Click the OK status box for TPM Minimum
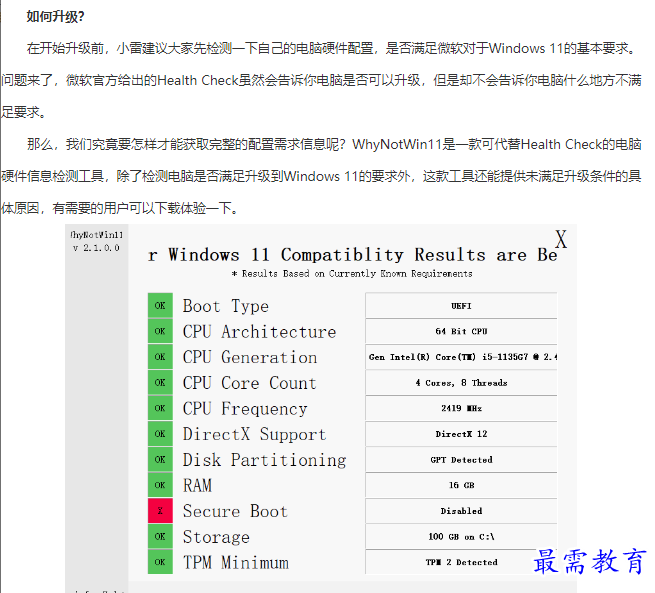This screenshot has width=655, height=593. pos(160,562)
